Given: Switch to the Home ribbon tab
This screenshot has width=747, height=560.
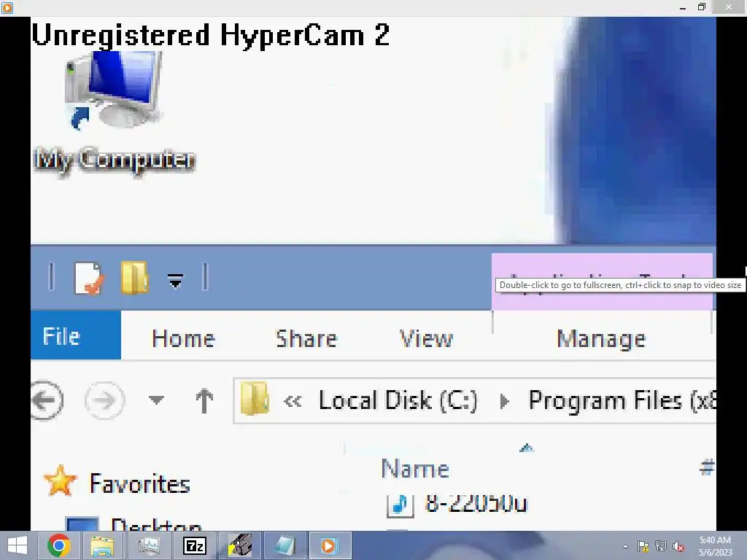Looking at the screenshot, I should coord(183,338).
